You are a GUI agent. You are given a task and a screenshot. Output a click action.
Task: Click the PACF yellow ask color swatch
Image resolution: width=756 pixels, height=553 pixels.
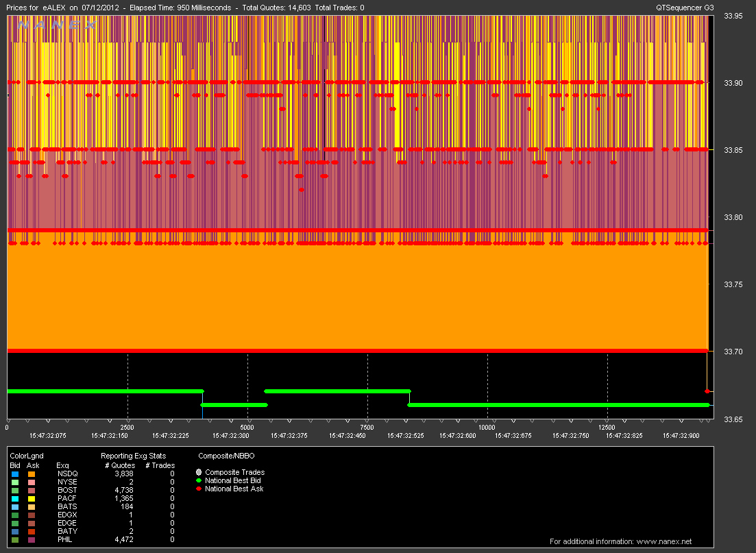tap(32, 498)
